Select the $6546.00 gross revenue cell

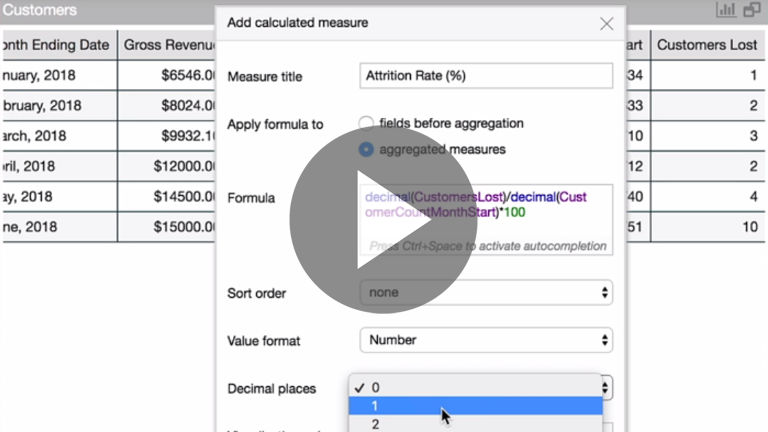168,75
